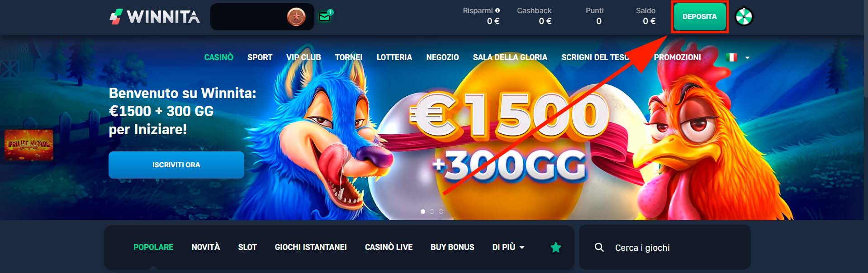Click the ISCRIVITI ORA button
The height and width of the screenshot is (273, 868).
(x=176, y=165)
